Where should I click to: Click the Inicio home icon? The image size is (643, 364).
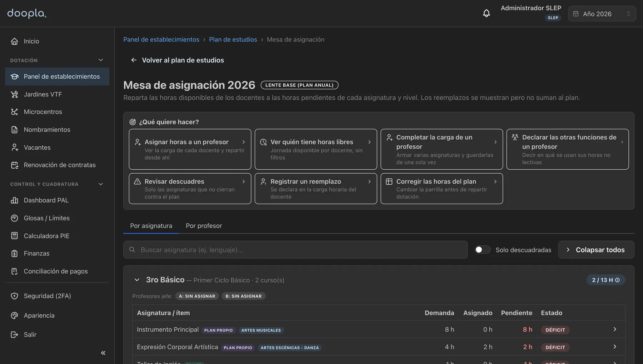pos(14,41)
